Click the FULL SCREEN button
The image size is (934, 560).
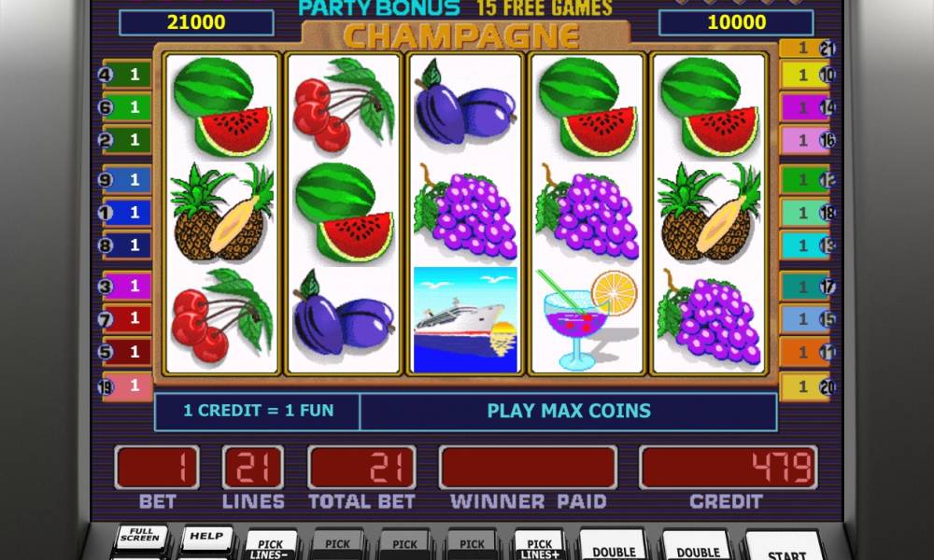(x=141, y=538)
